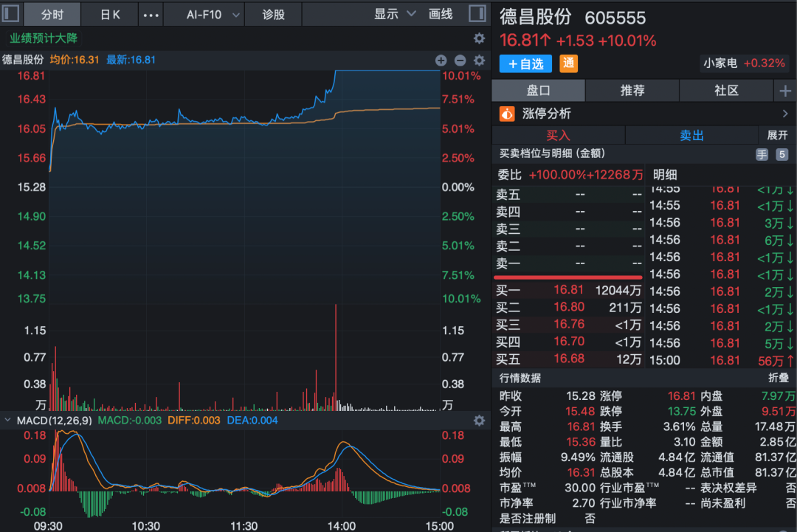Zoom out chart with minus icon
The height and width of the screenshot is (532, 797).
point(460,61)
